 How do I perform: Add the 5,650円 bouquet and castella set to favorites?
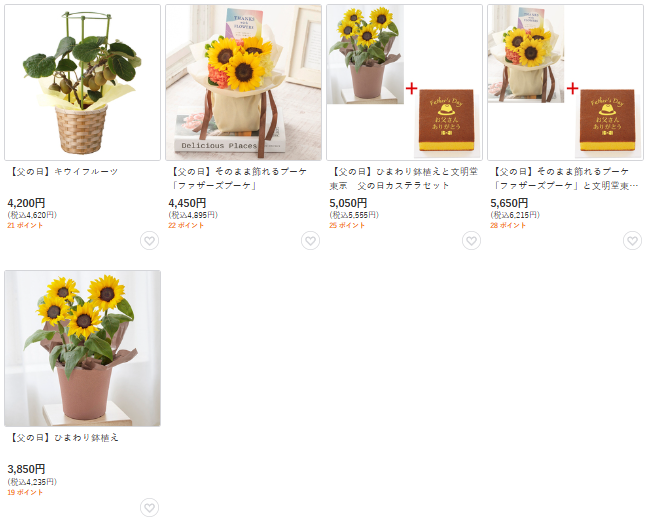coord(632,240)
